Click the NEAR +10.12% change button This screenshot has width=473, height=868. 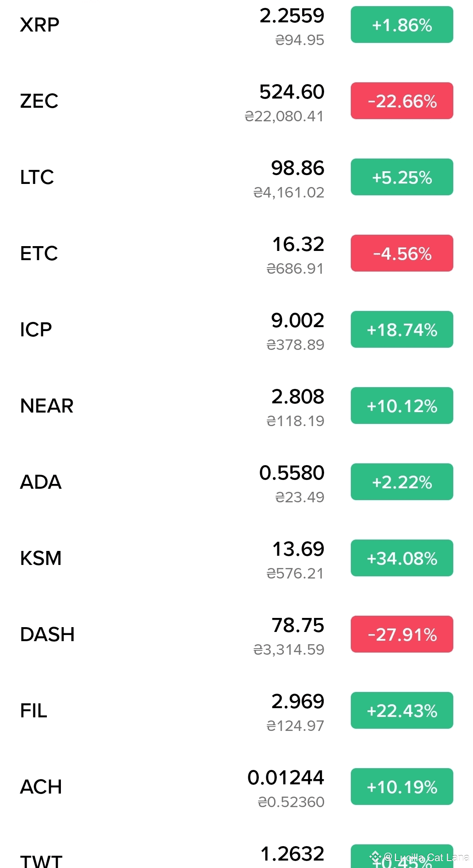(x=402, y=406)
